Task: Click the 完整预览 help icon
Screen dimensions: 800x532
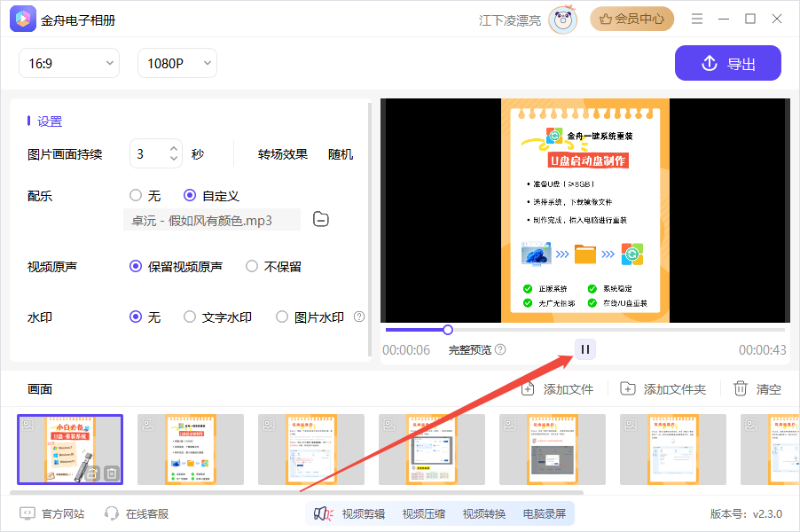Action: click(x=500, y=349)
